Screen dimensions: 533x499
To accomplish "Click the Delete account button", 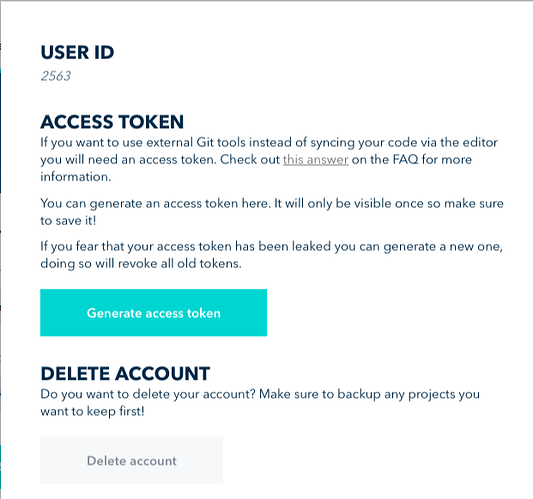I will click(132, 461).
